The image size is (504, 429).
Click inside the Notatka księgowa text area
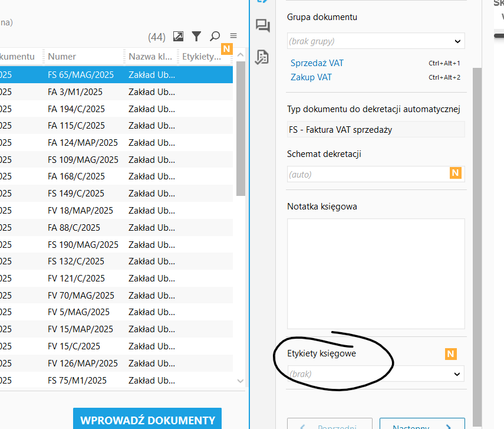coord(375,273)
